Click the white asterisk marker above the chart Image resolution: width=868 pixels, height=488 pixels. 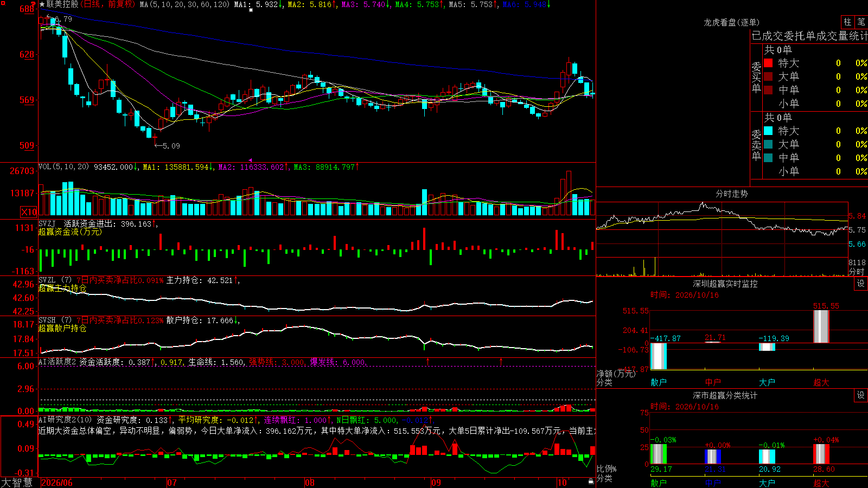(x=251, y=10)
